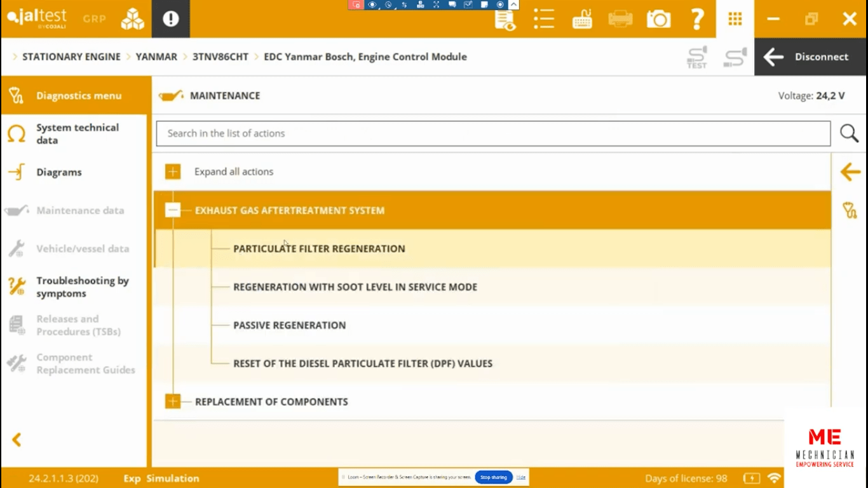Click the warning exclamation icon

tap(170, 18)
